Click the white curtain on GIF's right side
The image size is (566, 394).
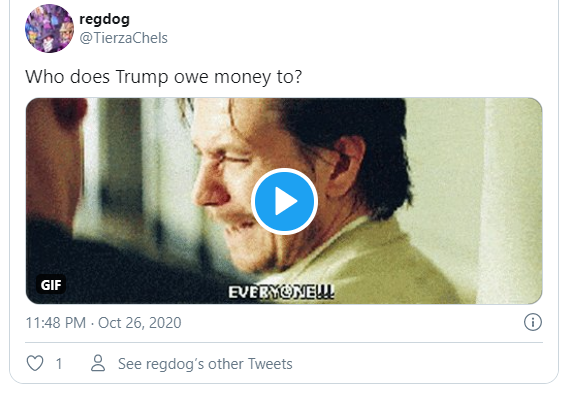[509, 200]
